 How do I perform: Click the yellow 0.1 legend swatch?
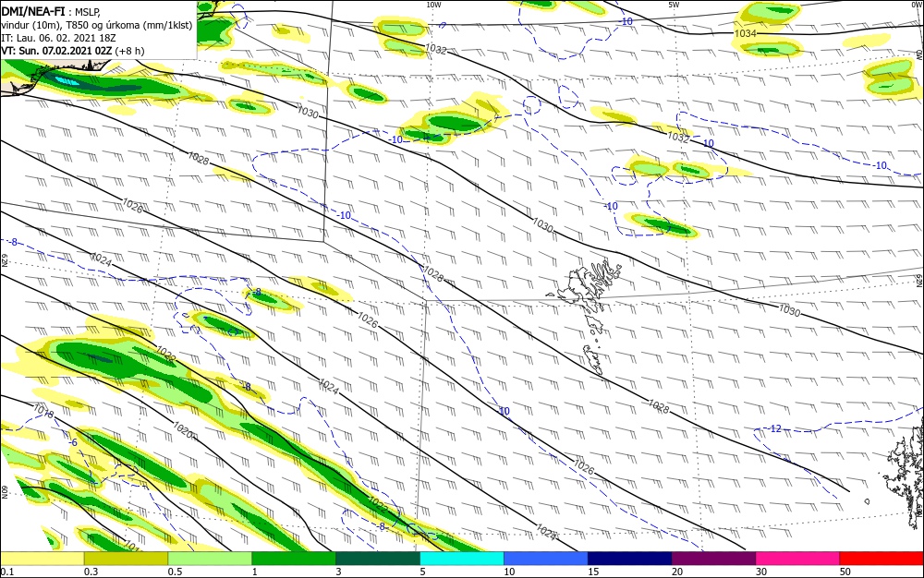42,559
